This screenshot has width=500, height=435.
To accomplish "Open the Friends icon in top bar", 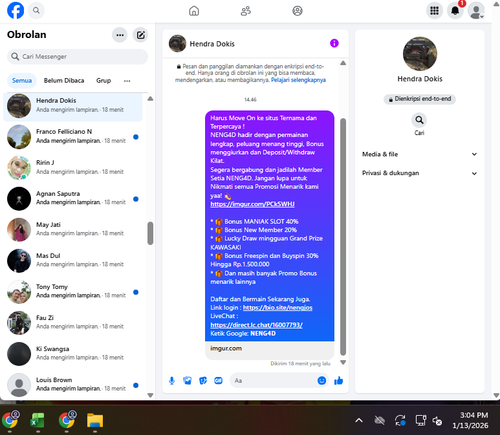I will tap(246, 11).
